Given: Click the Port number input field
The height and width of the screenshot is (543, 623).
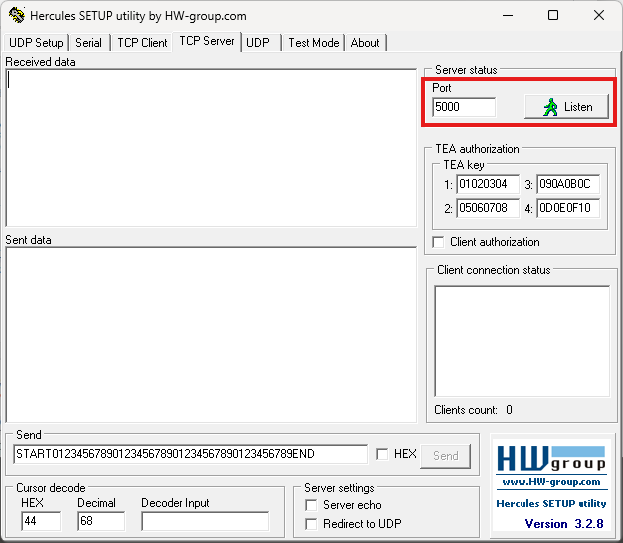Looking at the screenshot, I should [x=463, y=107].
